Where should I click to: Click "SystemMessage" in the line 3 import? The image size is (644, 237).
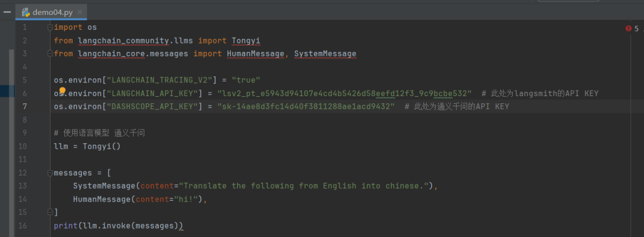pyautogui.click(x=326, y=54)
